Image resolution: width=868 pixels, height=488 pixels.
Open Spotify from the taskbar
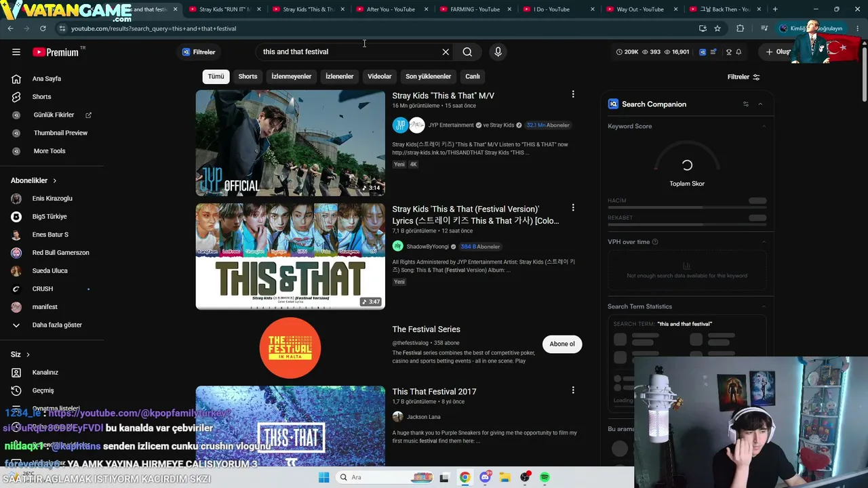click(x=545, y=478)
